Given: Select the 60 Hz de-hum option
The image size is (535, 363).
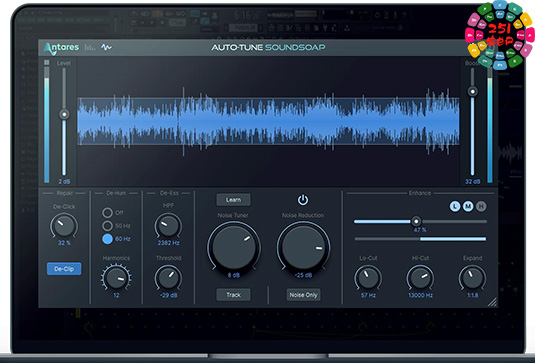Looking at the screenshot, I should click(x=107, y=239).
